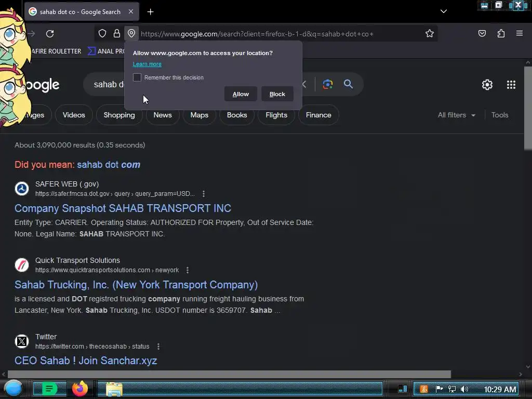The width and height of the screenshot is (532, 399).
Task: Open Company Snapshot SAHAB TRANSPORT INC result
Action: coord(123,208)
